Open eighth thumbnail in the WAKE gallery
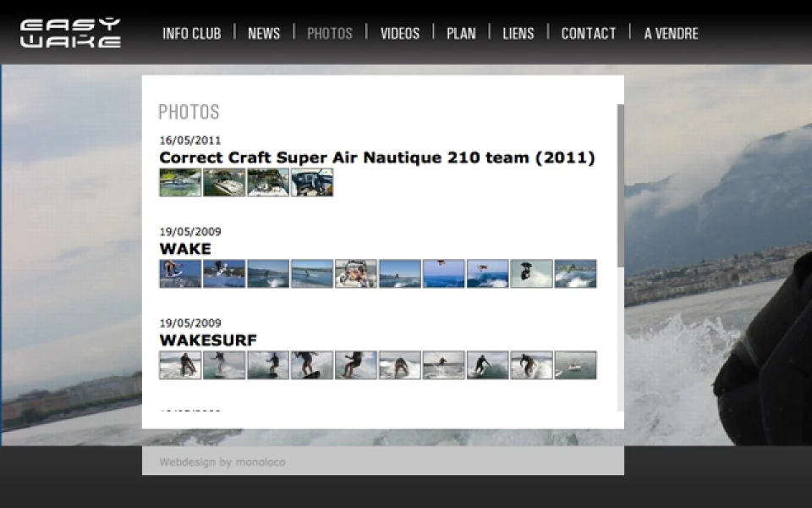The height and width of the screenshot is (508, 812). coord(488,273)
